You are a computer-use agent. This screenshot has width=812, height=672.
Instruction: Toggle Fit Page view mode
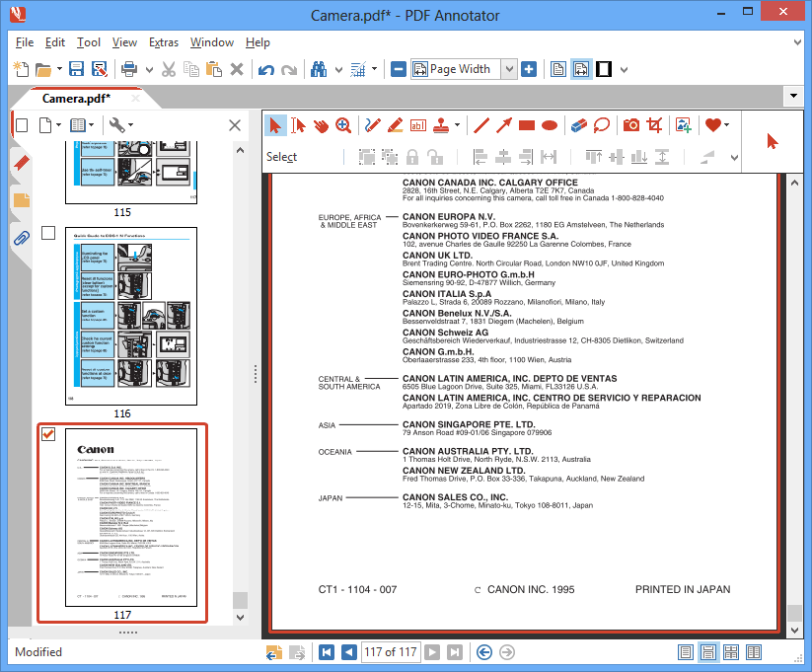[557, 69]
